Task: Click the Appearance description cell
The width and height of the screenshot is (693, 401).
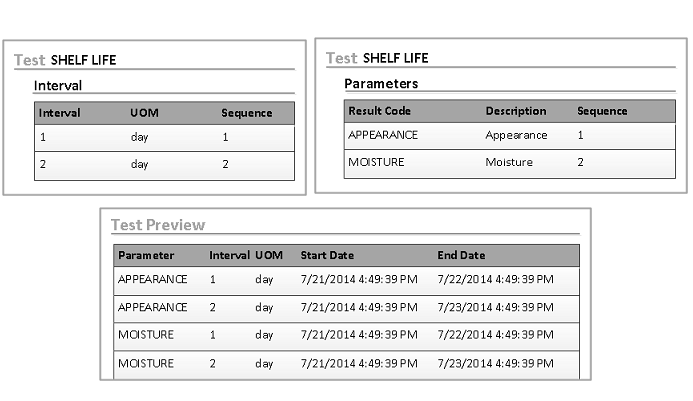Action: (x=516, y=135)
